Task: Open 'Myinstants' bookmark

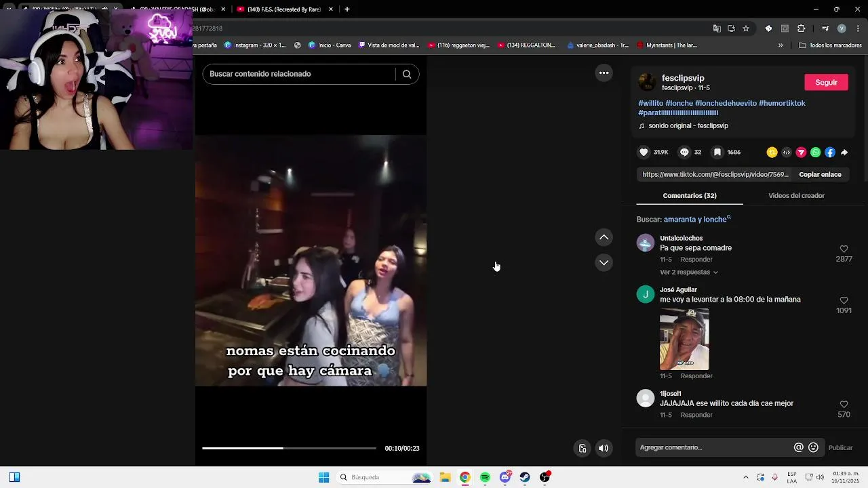Action: [667, 45]
